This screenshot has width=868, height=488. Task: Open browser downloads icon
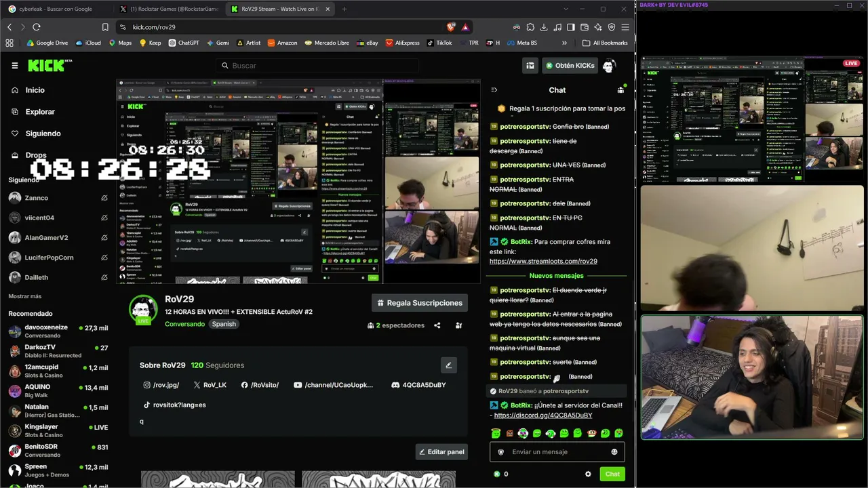tap(544, 27)
